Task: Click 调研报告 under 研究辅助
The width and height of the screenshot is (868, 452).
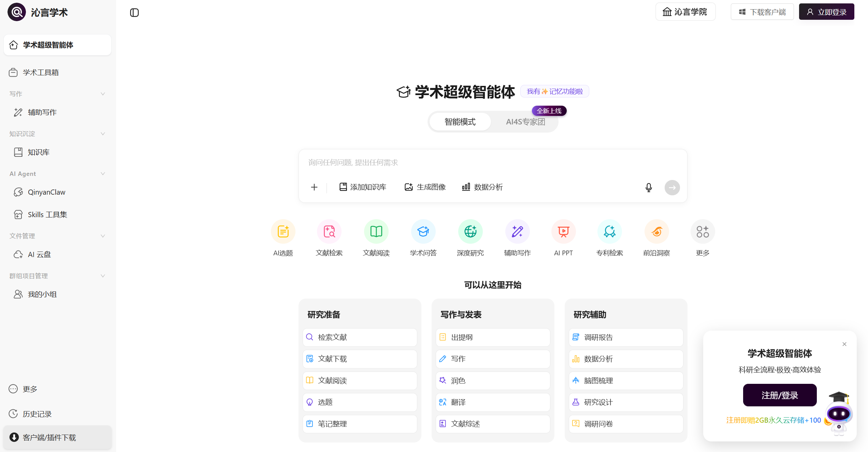Action: point(626,337)
